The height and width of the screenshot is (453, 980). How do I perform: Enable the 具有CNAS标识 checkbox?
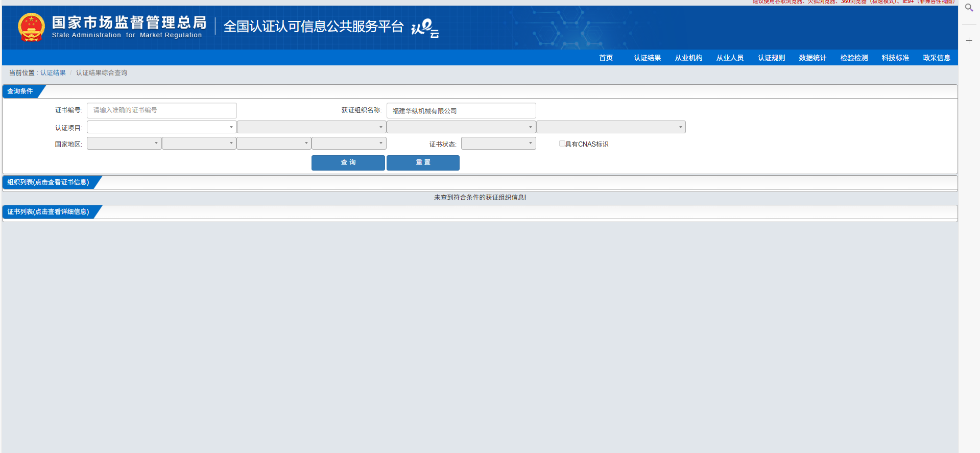(x=562, y=144)
